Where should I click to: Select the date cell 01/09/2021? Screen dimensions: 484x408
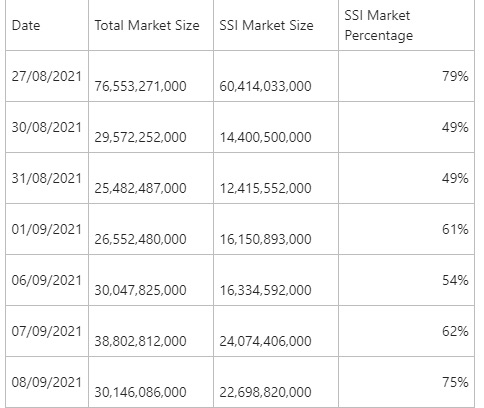(x=47, y=229)
